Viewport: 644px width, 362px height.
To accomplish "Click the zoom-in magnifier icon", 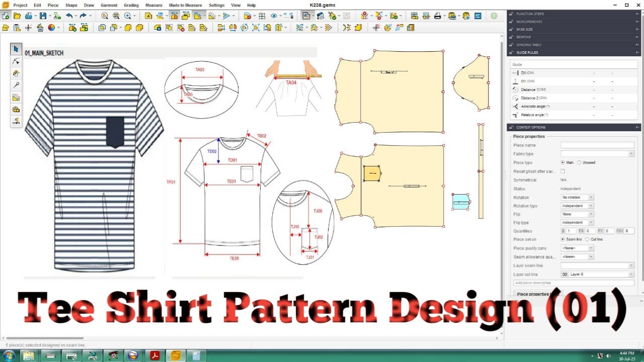I will pos(128,16).
